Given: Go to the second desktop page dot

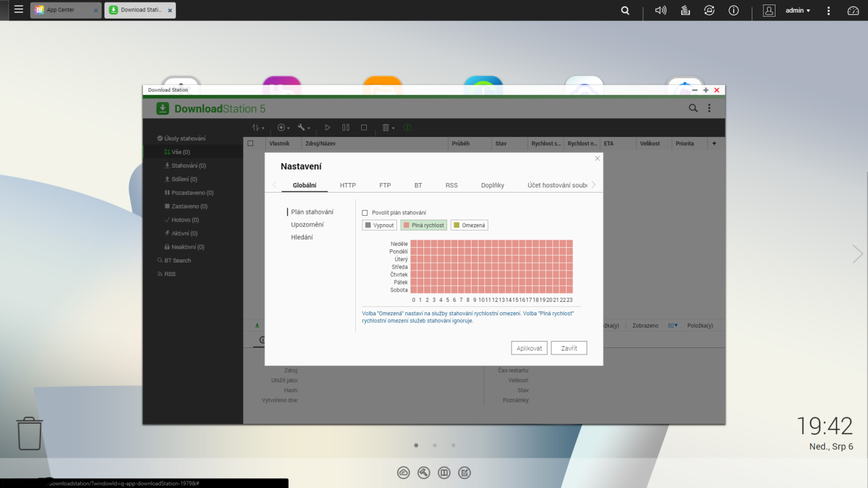Looking at the screenshot, I should tap(435, 445).
